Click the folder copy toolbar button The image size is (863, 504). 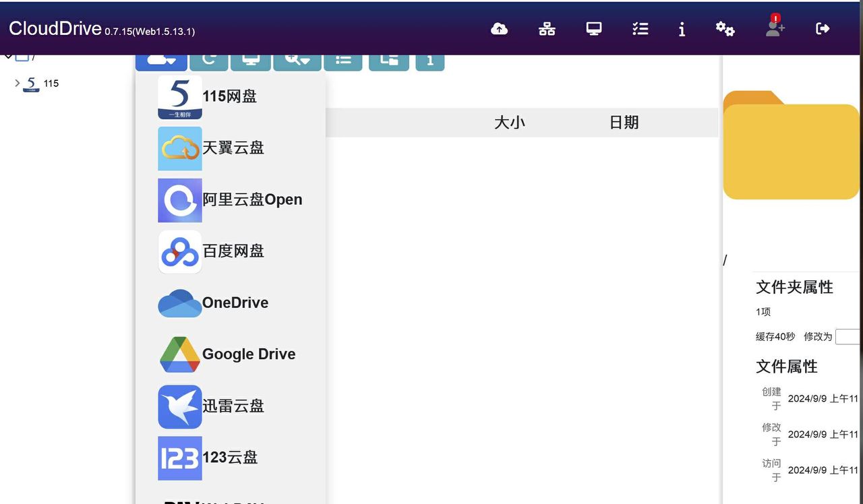pyautogui.click(x=389, y=62)
